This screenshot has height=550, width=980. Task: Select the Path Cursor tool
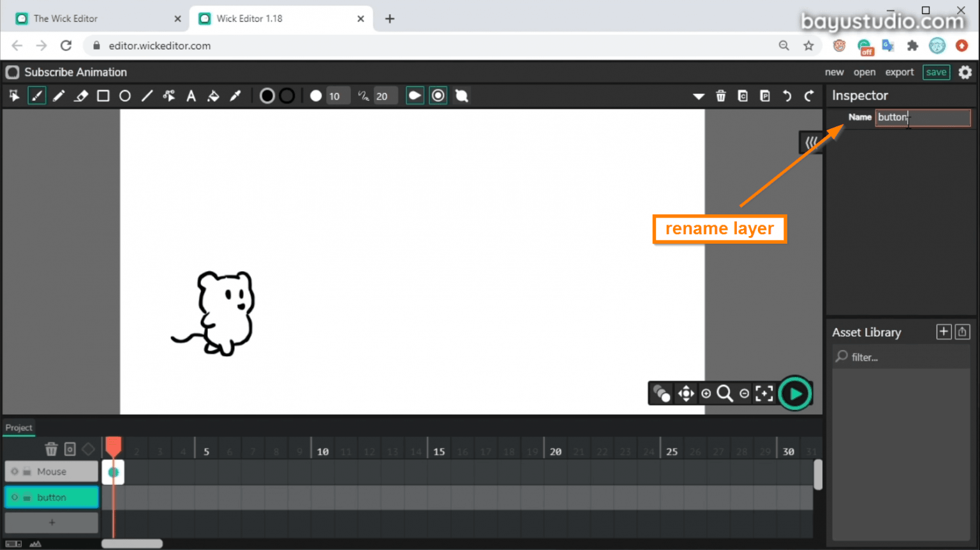(169, 96)
